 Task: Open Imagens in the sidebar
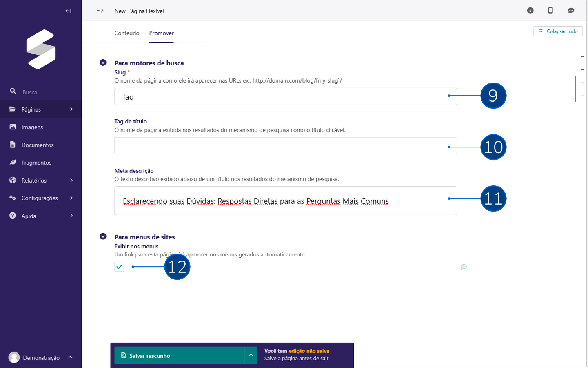tap(32, 127)
